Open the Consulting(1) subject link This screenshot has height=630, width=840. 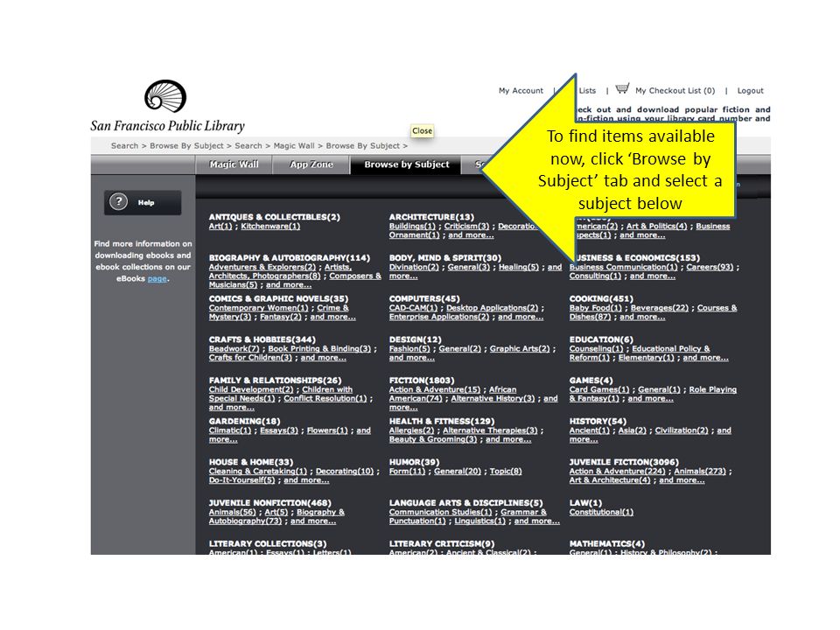[595, 276]
